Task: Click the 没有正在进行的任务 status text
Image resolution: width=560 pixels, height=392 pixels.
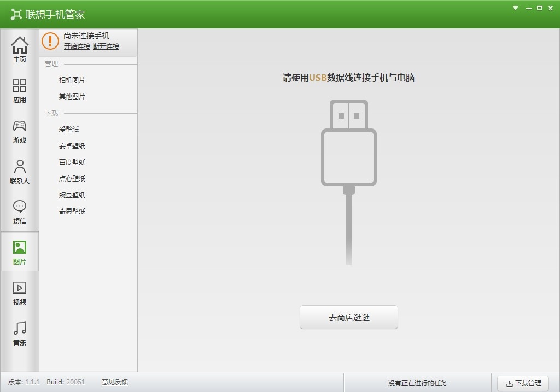Action: click(x=417, y=383)
